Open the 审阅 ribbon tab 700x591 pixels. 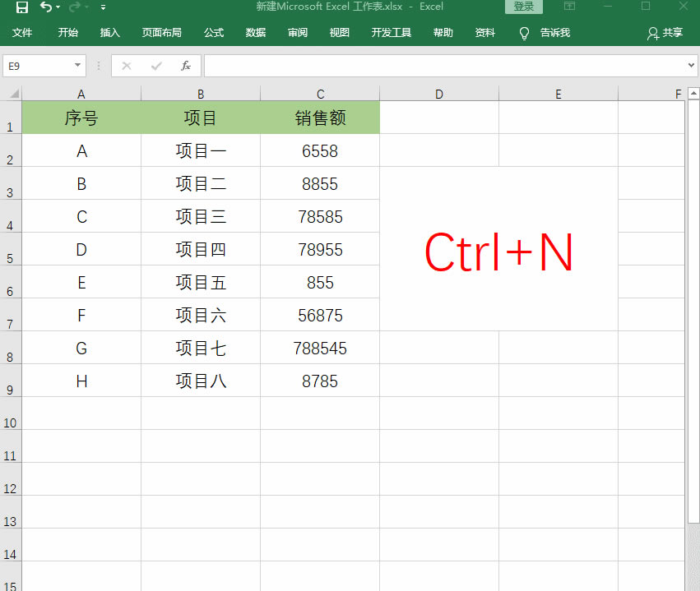298,33
